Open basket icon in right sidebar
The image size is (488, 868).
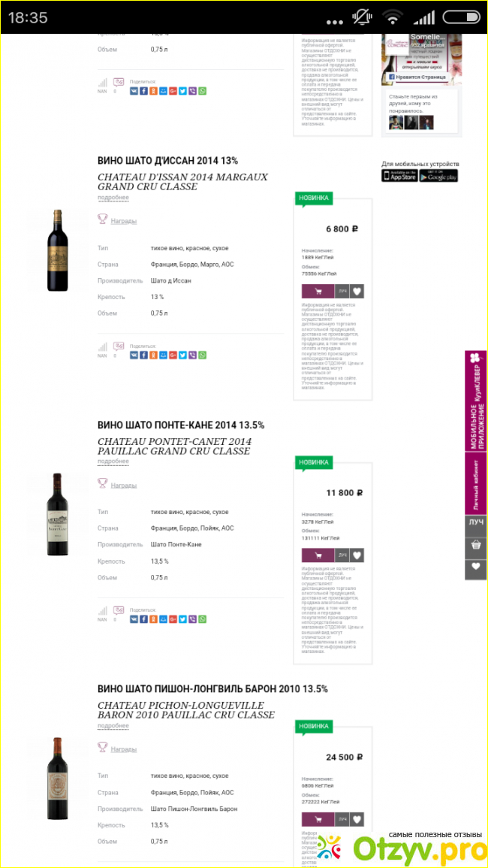click(x=476, y=546)
